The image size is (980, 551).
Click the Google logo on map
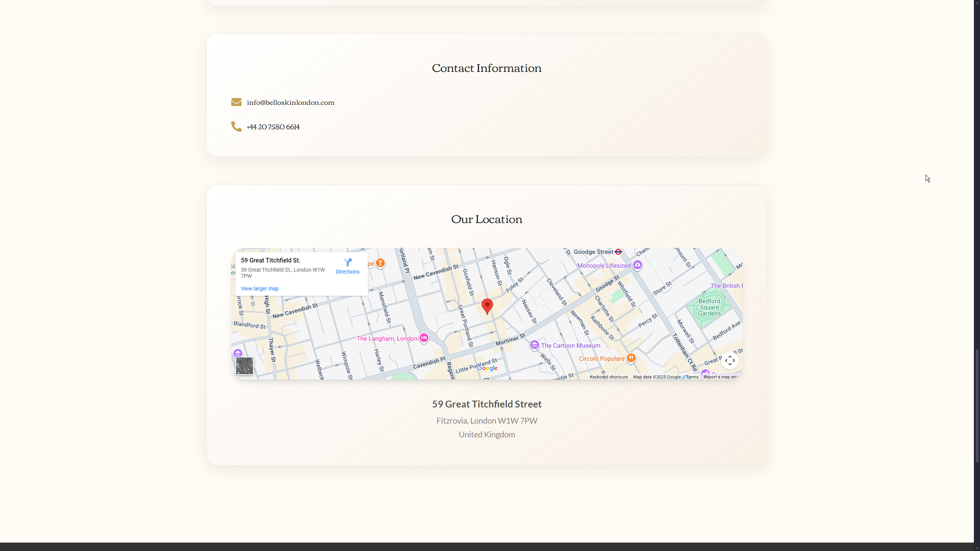point(487,368)
